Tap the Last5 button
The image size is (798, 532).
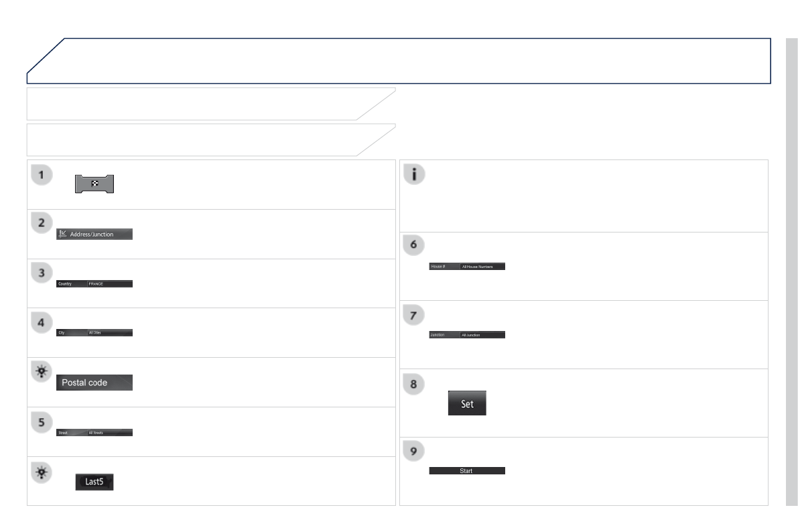94,482
